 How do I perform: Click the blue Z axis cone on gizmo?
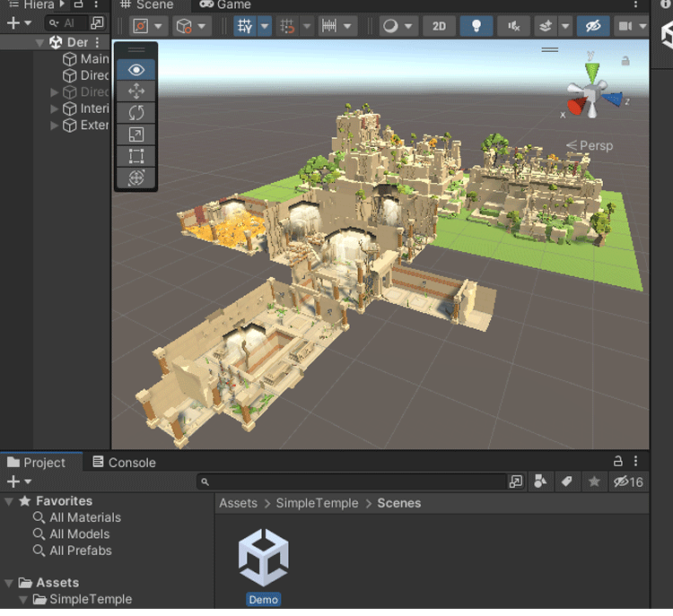[x=613, y=99]
